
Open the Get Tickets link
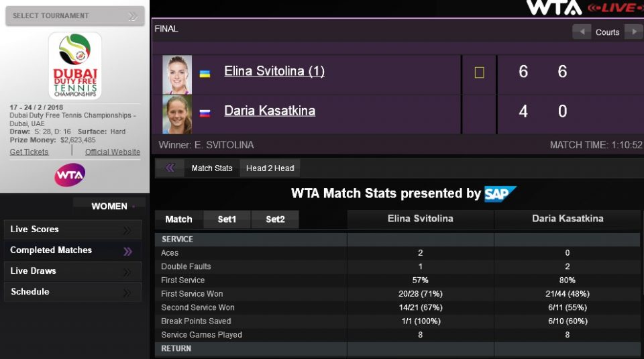(x=30, y=152)
